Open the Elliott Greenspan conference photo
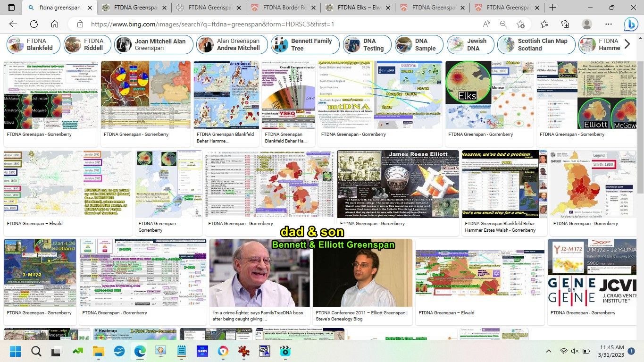Screen dimensions: 644x362 (x=362, y=273)
